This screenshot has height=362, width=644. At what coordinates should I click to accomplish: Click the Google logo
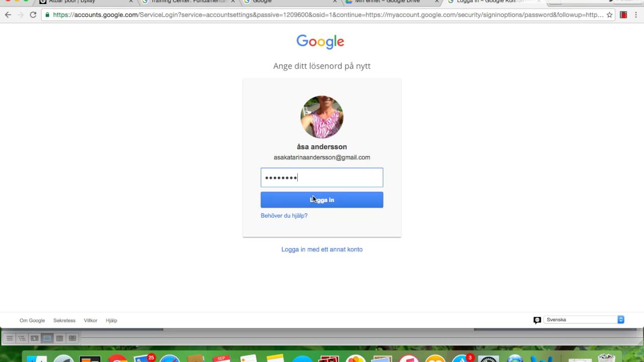(320, 42)
